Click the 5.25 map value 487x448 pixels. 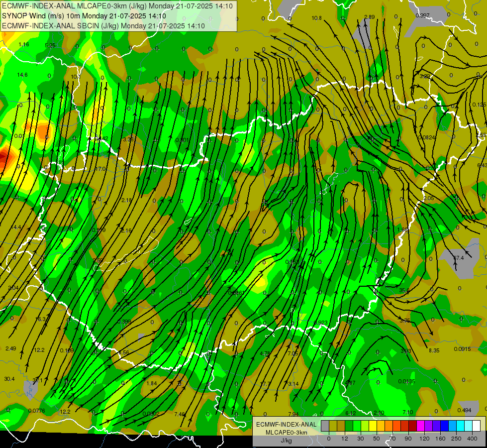[50, 45]
